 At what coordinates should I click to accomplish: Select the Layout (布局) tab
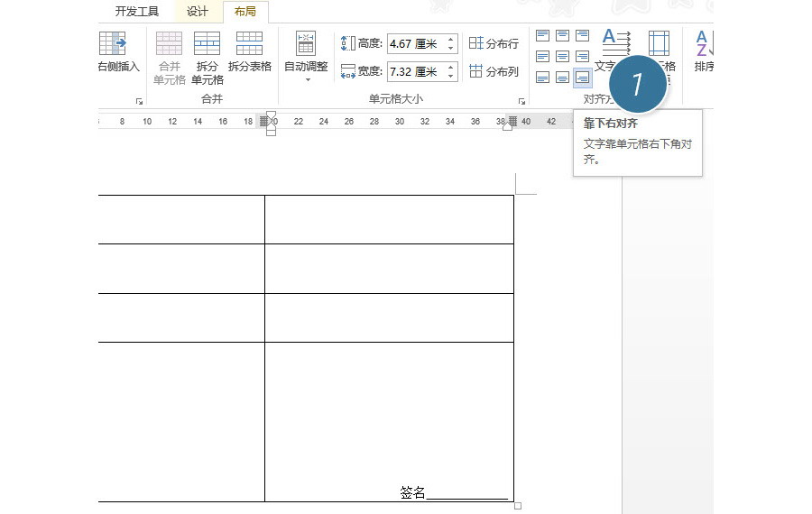tap(245, 12)
